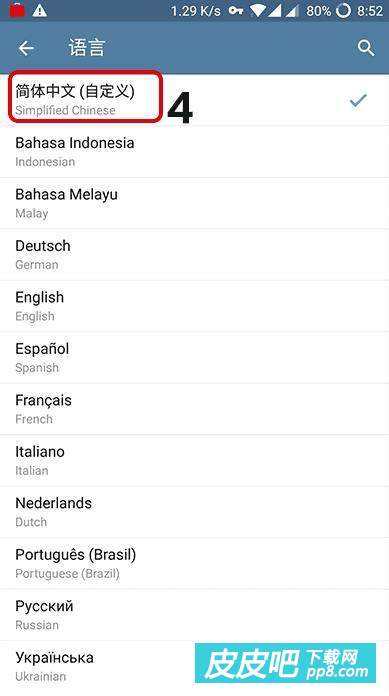Switch language to Русский
Screen dimensions: 389x696
pyautogui.click(x=194, y=615)
